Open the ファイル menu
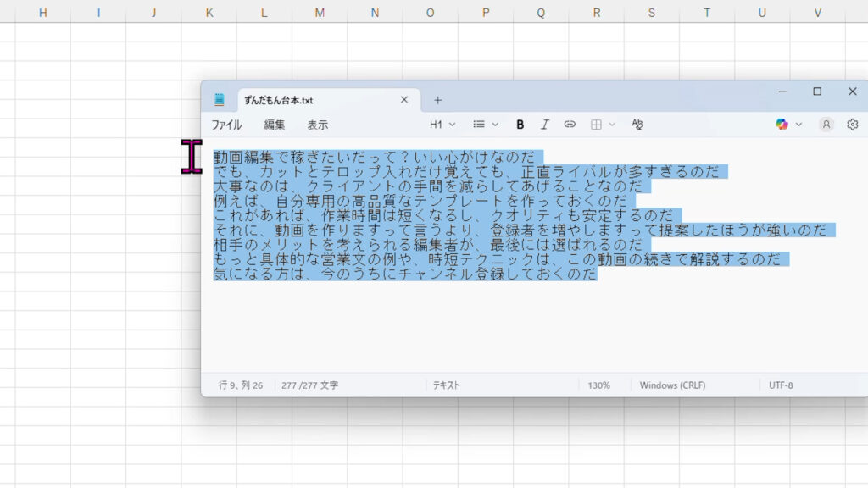Viewport: 868px width, 488px height. point(226,125)
